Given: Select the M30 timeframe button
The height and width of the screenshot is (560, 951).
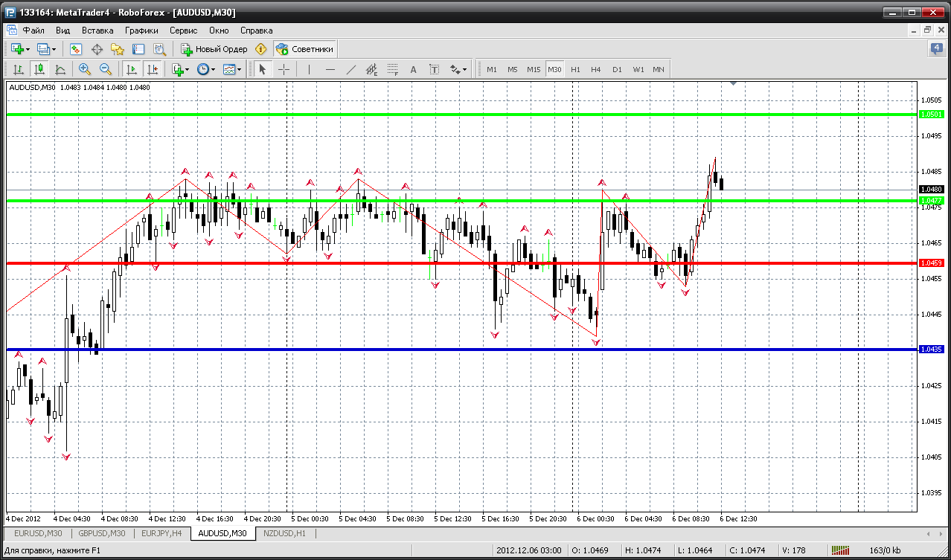Looking at the screenshot, I should click(554, 69).
